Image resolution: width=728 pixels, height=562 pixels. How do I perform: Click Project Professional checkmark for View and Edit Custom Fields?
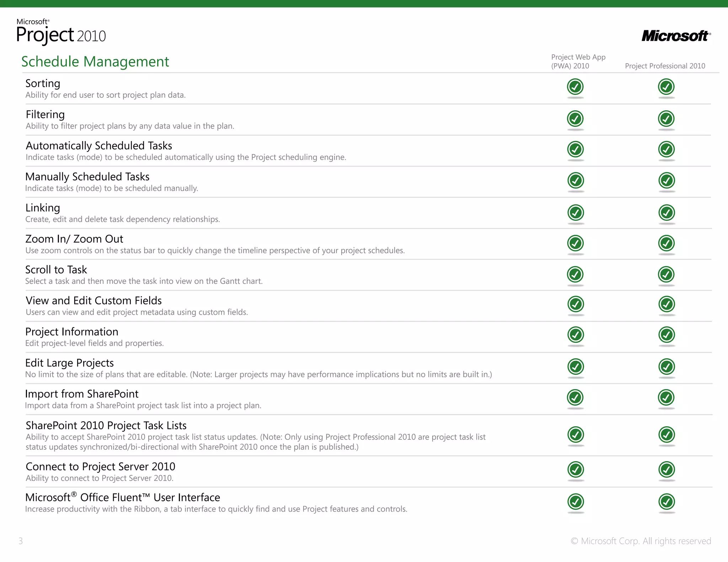pyautogui.click(x=667, y=304)
